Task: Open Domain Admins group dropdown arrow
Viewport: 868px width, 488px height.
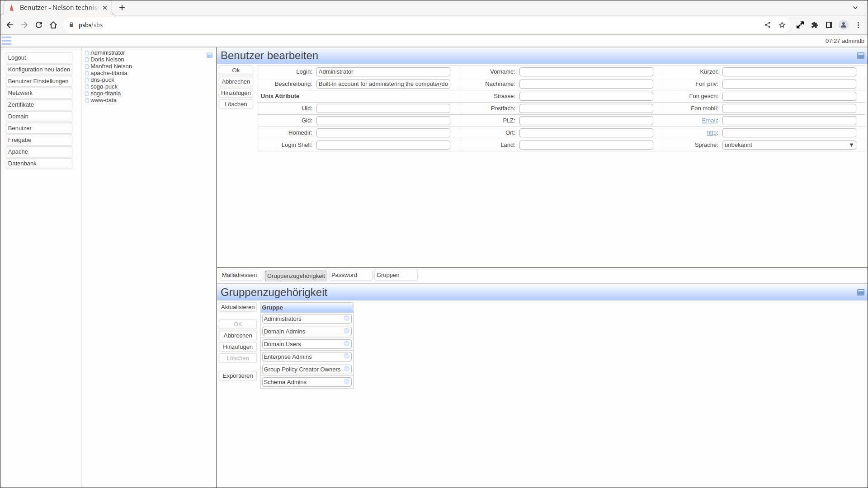Action: (x=346, y=331)
